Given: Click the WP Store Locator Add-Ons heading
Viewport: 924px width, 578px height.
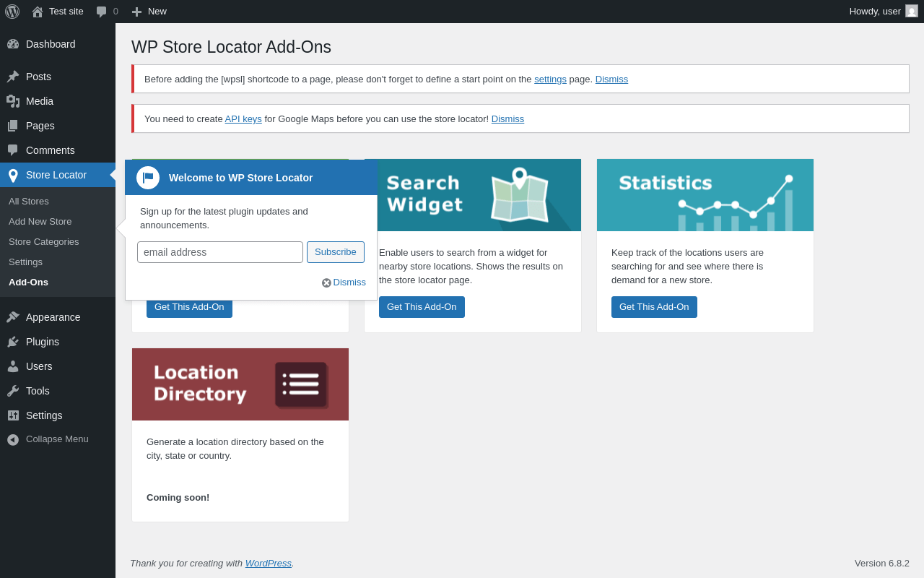Looking at the screenshot, I should click(x=231, y=47).
